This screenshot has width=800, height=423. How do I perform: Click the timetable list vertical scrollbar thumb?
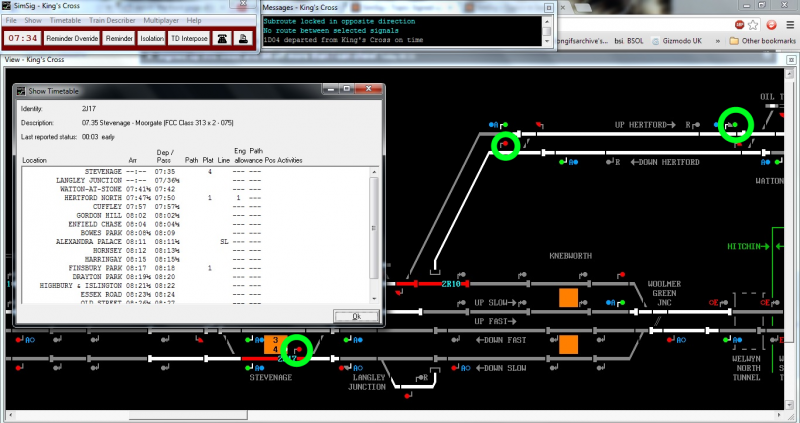(x=374, y=228)
